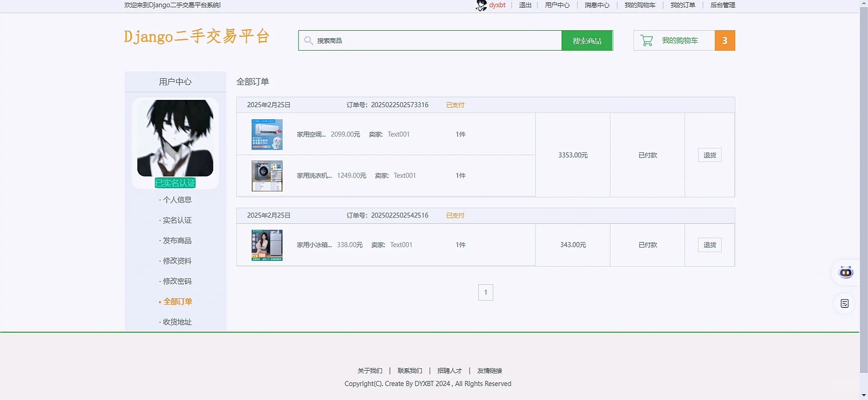Screen dimensions: 868x400
Task: Click the 3353.00元 order total
Action: [x=573, y=155]
